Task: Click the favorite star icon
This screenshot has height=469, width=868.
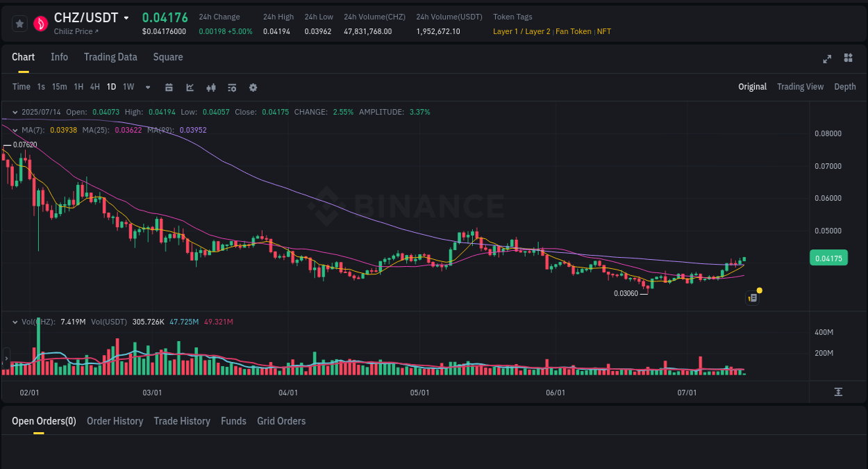Action: click(19, 23)
